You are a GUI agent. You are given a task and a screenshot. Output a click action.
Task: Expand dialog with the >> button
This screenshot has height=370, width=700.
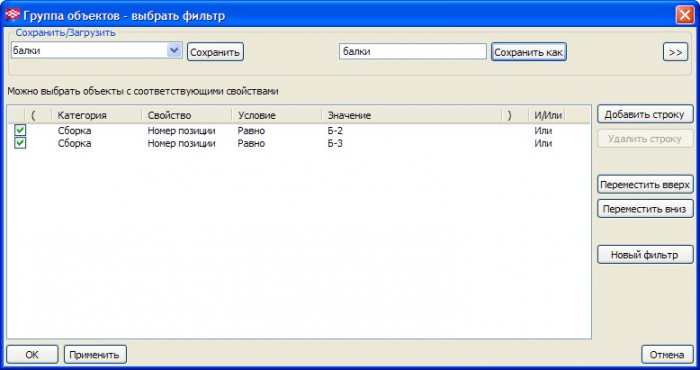pos(675,52)
